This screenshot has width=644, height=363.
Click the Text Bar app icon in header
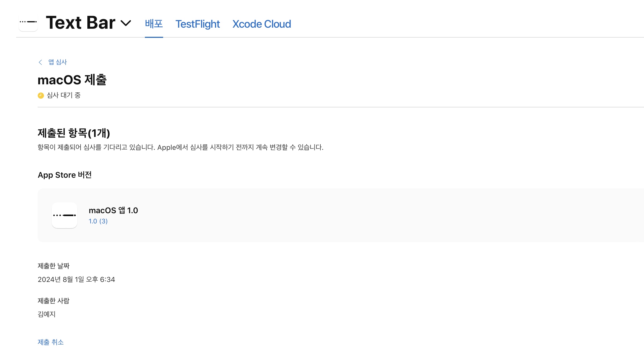(28, 22)
